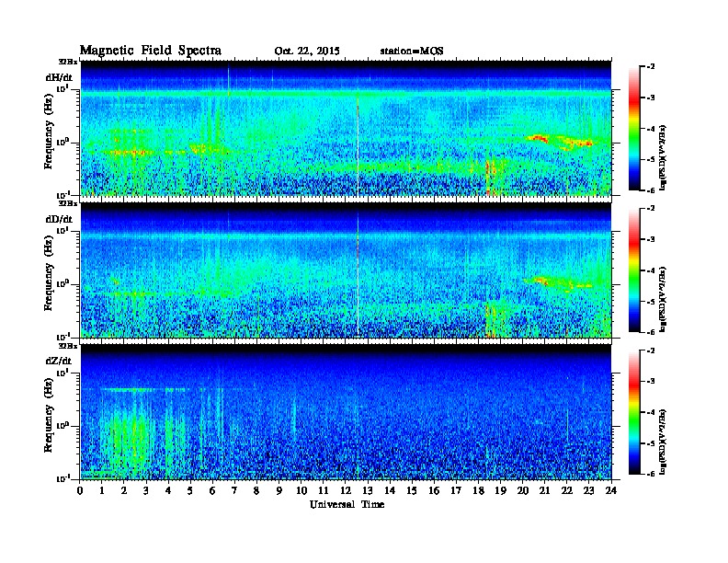Screen dimensions: 728x563
Task: Select the dD/dt panel label
Action: tap(59, 219)
